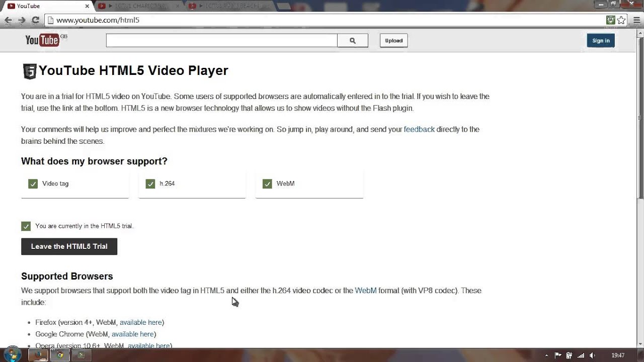This screenshot has width=644, height=362.
Task: Reload the current page
Action: pos(35,20)
